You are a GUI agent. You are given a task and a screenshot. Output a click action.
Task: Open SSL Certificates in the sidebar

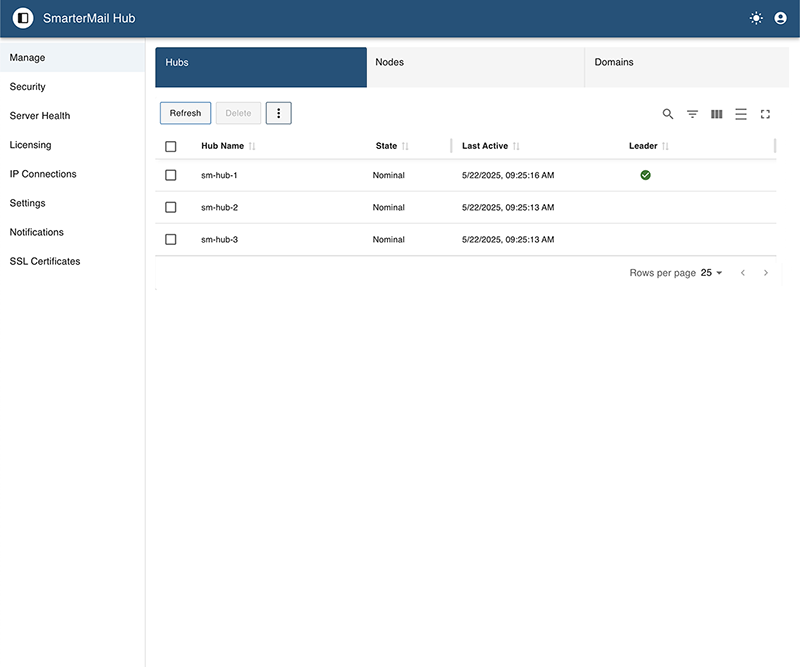click(x=72, y=261)
